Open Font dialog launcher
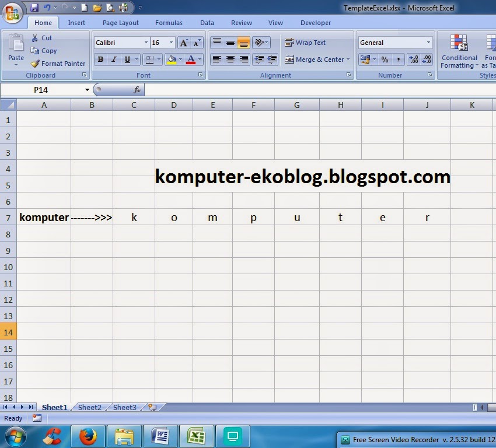The image size is (496, 448). (201, 75)
